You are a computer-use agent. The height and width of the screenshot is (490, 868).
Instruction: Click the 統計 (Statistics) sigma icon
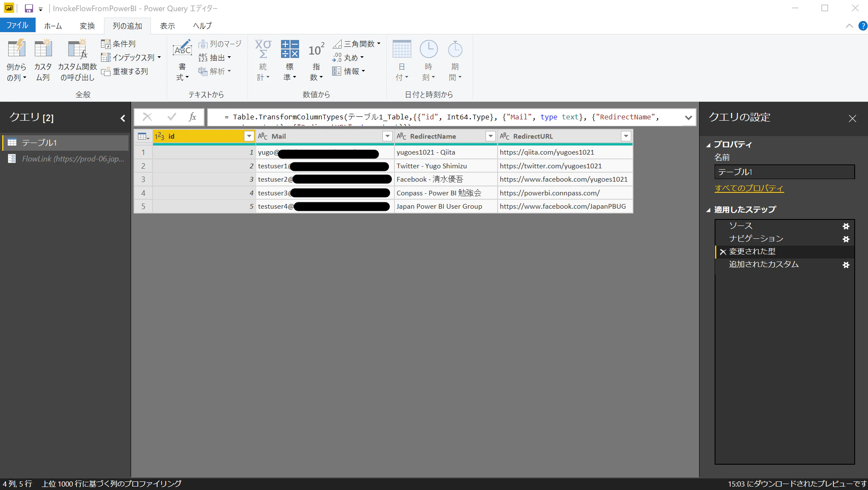coord(263,49)
